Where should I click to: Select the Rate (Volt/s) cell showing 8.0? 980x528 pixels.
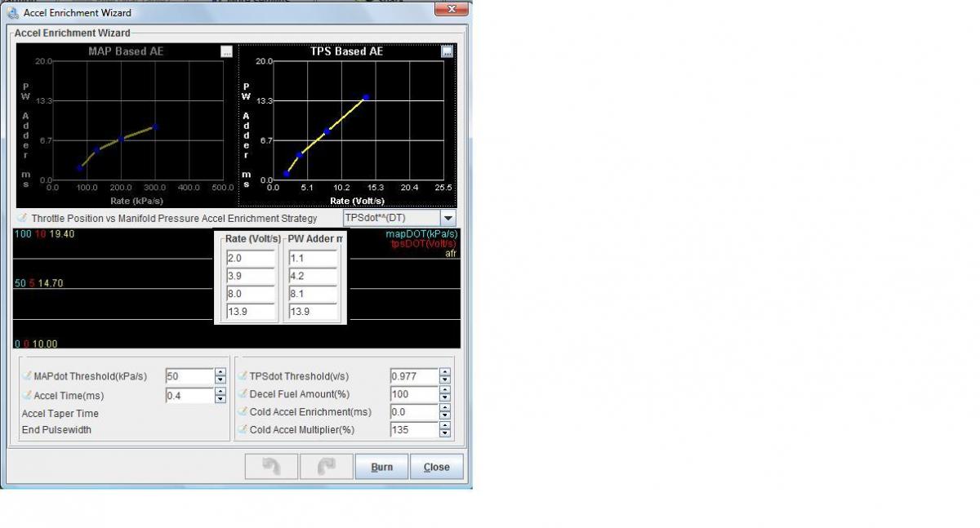[251, 294]
